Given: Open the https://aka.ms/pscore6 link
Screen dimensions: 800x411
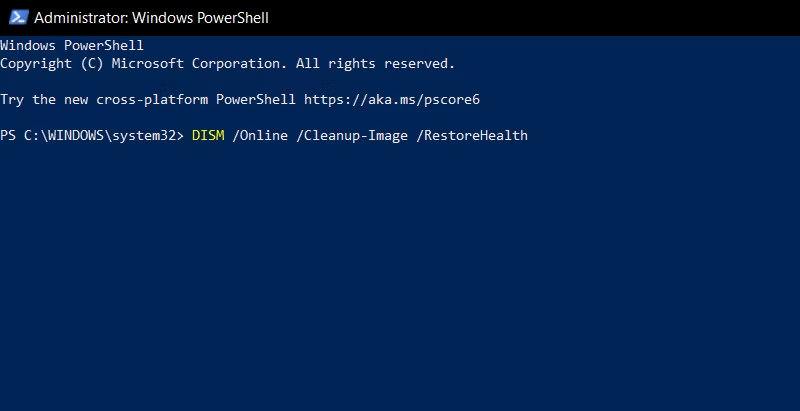Looking at the screenshot, I should click(x=392, y=99).
